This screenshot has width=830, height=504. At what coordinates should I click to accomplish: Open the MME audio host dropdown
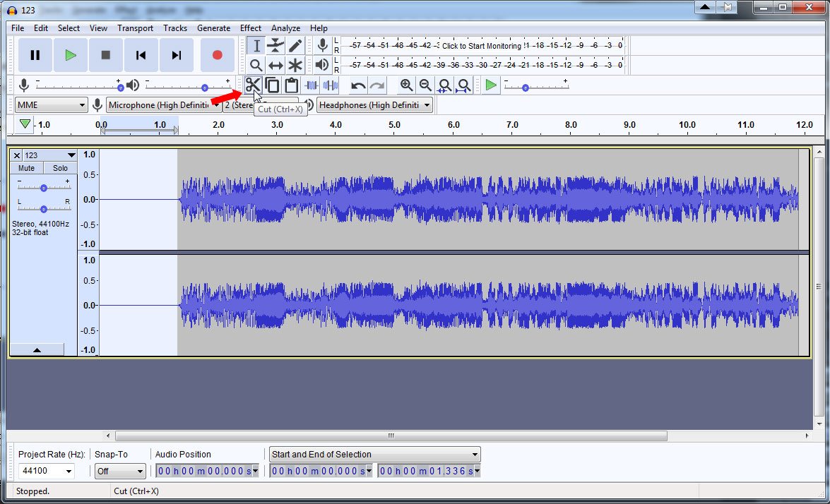coord(51,105)
